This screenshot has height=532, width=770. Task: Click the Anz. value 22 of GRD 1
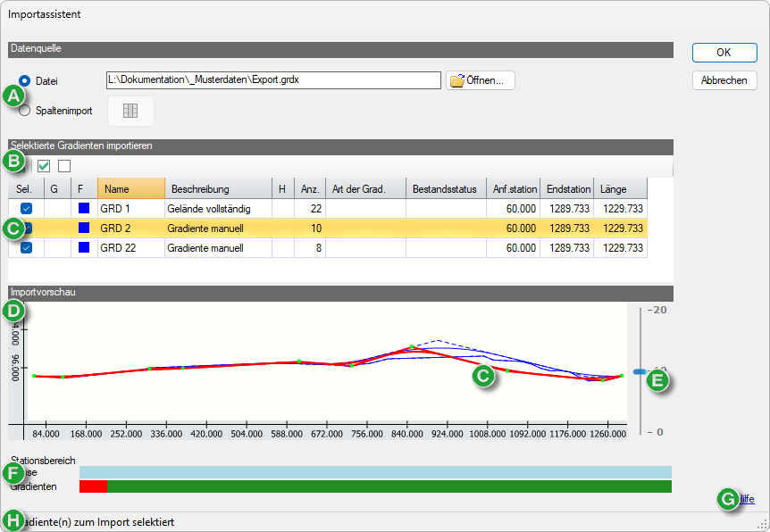tap(310, 209)
